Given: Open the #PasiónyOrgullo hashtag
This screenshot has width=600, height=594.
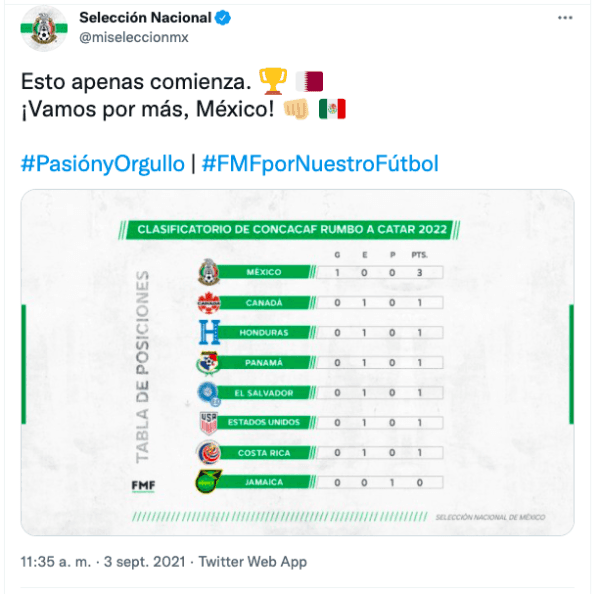Looking at the screenshot, I should [103, 164].
